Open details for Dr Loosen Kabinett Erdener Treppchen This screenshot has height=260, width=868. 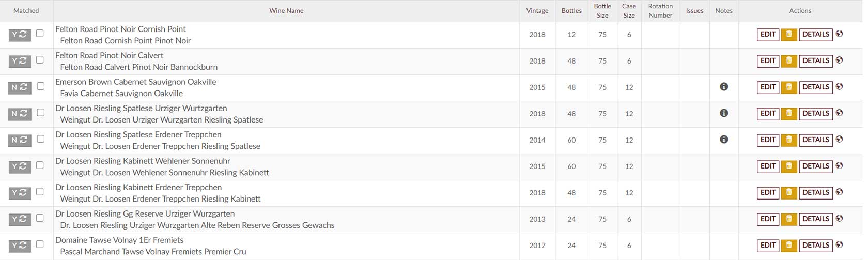click(816, 193)
